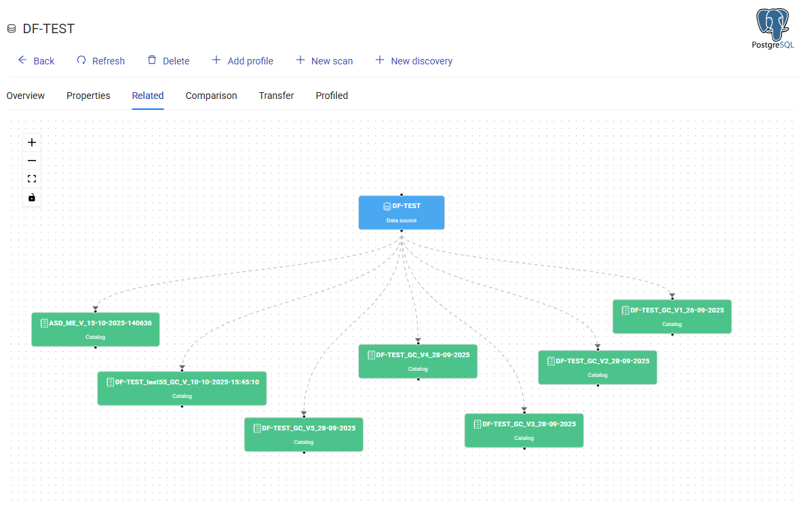The width and height of the screenshot is (812, 505).
Task: Toggle the graph lock icon
Action: pyautogui.click(x=32, y=198)
